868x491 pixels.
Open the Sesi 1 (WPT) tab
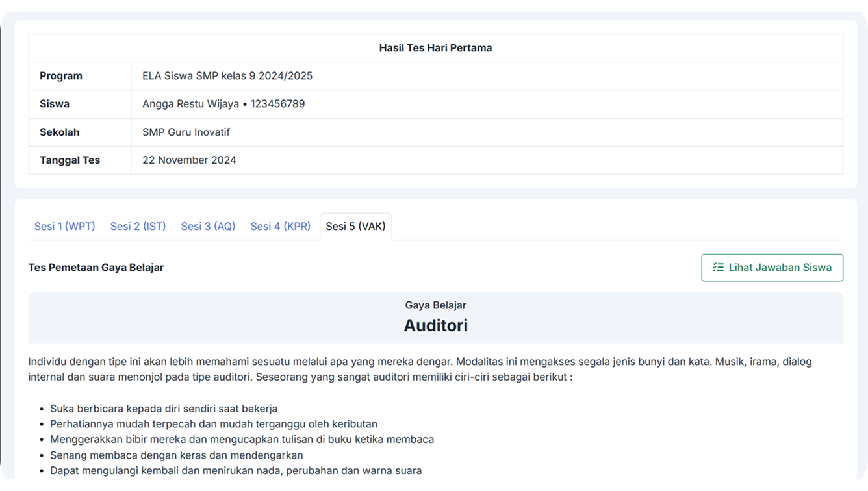(x=64, y=226)
